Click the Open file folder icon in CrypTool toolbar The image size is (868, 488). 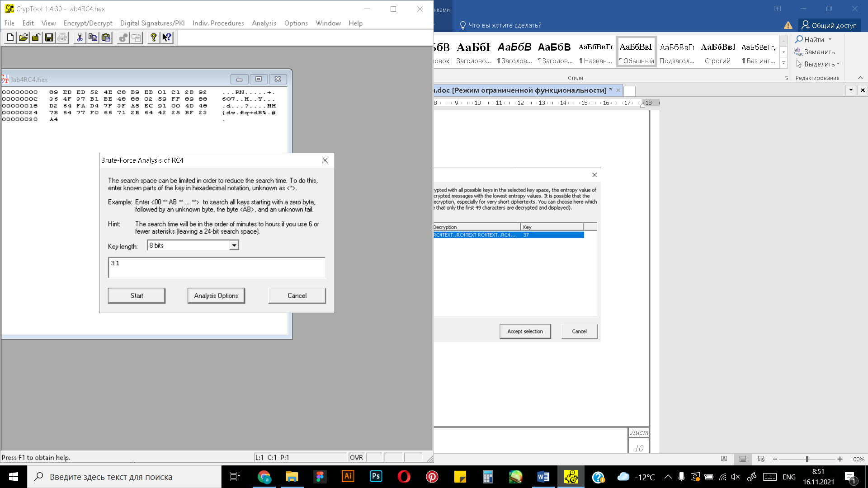(x=23, y=38)
